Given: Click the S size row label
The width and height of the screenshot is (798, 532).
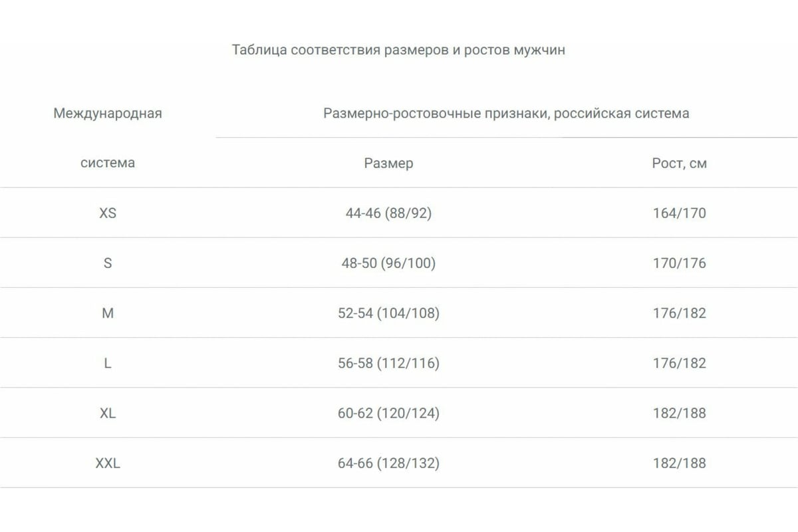Looking at the screenshot, I should tap(108, 263).
